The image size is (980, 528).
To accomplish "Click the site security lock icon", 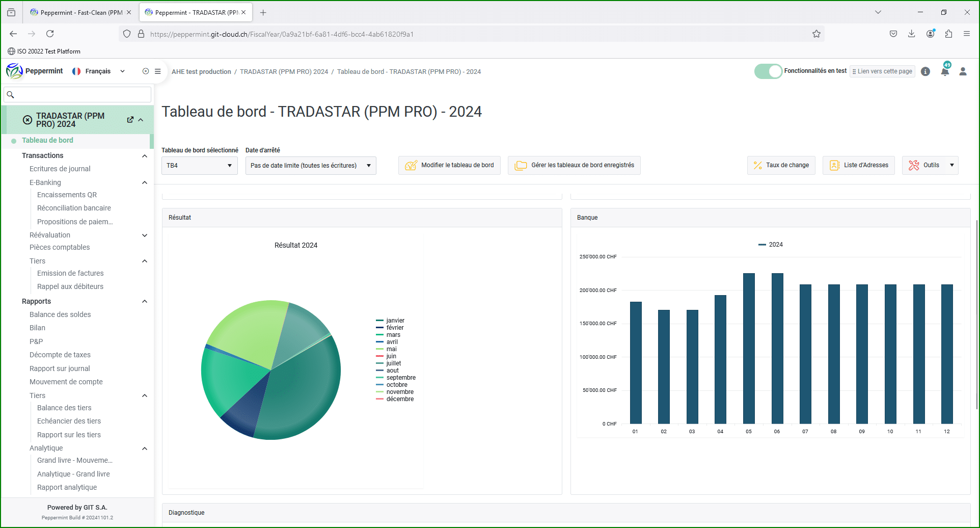I will [x=141, y=34].
